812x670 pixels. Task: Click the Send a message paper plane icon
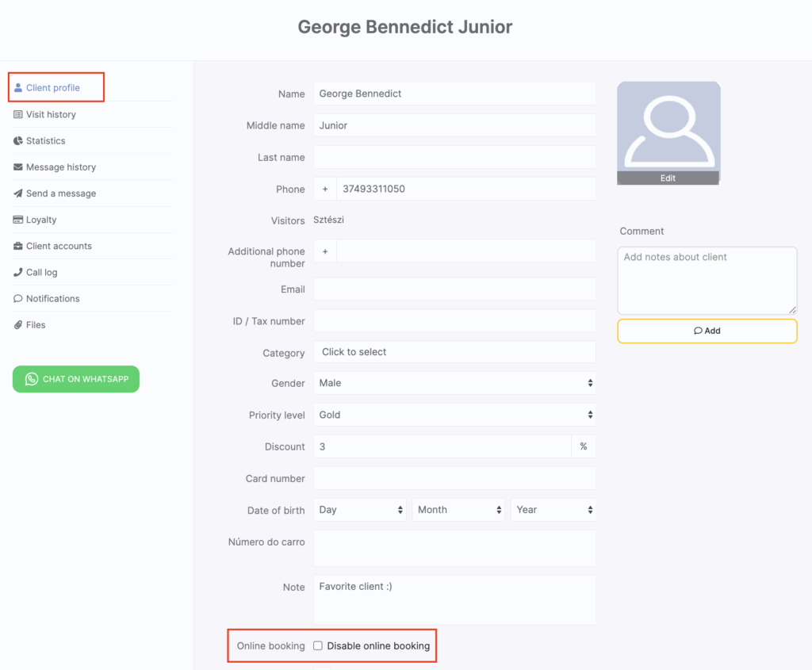coord(18,193)
